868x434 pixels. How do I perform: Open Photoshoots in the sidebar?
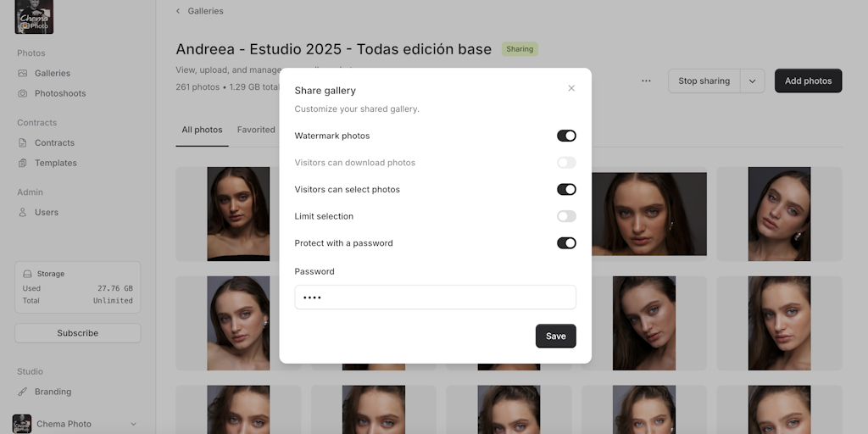click(x=60, y=93)
